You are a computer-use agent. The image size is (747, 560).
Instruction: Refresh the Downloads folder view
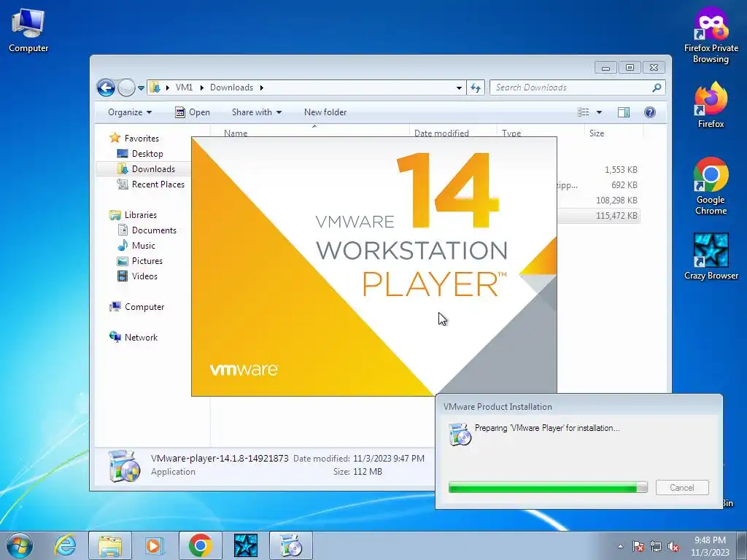coord(476,87)
